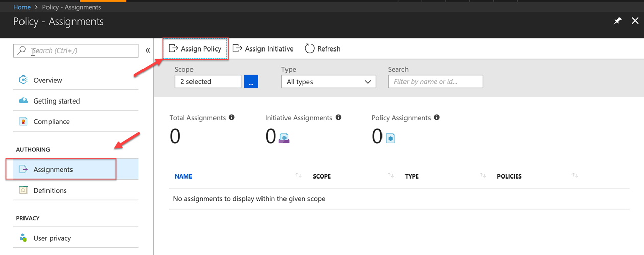The width and height of the screenshot is (644, 255).
Task: Go to Home via breadcrumb link
Action: pos(22,7)
